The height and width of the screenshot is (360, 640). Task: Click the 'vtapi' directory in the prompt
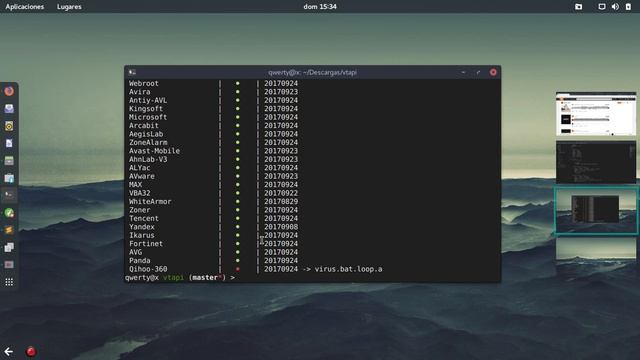(x=173, y=278)
